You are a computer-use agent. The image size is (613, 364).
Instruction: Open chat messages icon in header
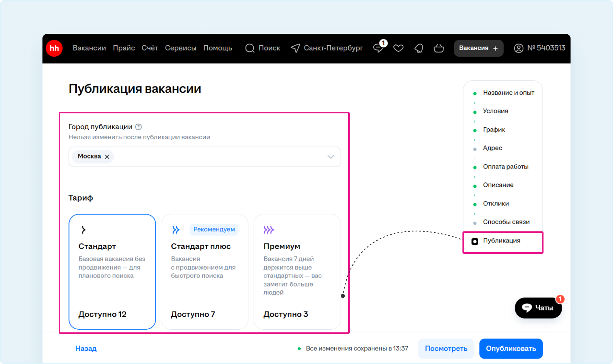(x=379, y=48)
